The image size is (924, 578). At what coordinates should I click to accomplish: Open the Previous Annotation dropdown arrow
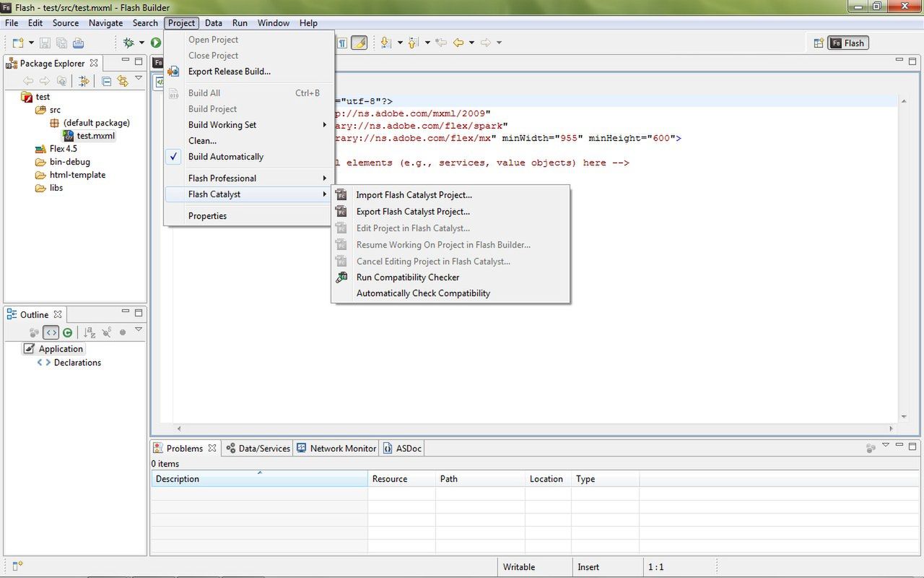click(x=427, y=43)
